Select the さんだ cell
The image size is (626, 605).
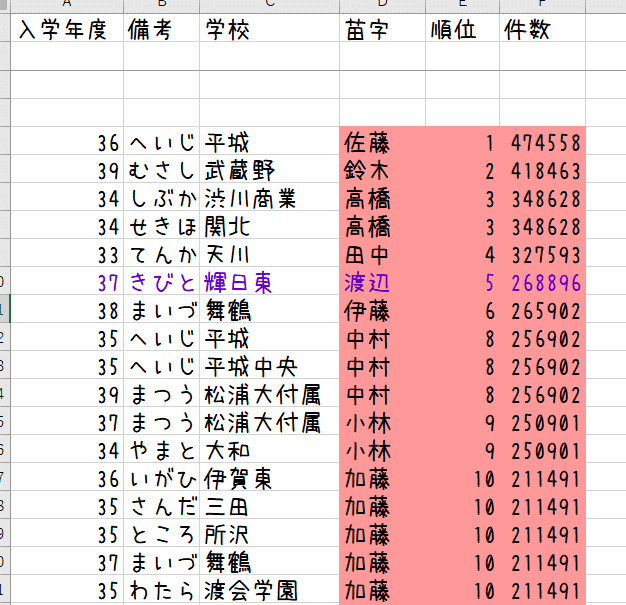tap(161, 505)
